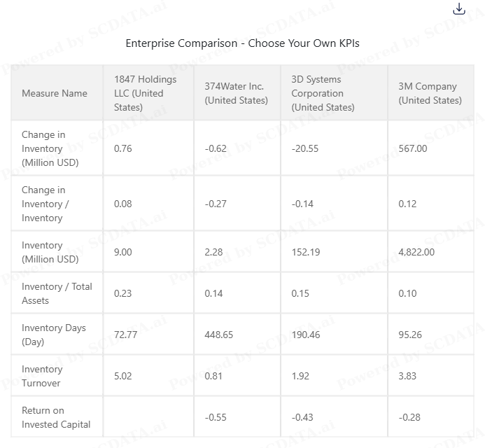Click the 3D Systems Corporation column header
Screen dimensions: 485x448
click(x=323, y=93)
